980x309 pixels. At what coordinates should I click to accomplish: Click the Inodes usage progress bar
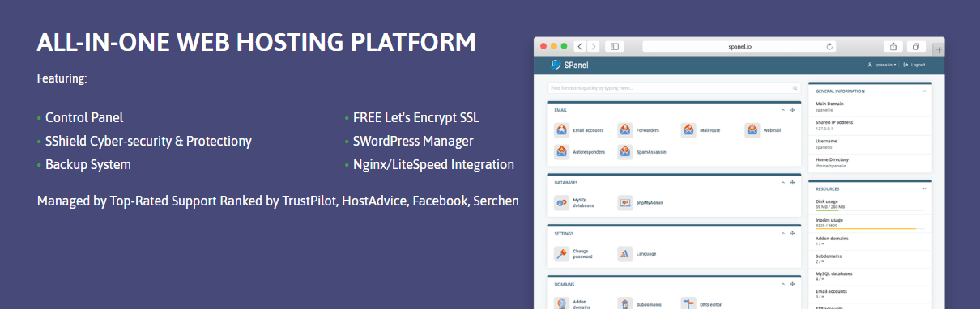click(870, 229)
